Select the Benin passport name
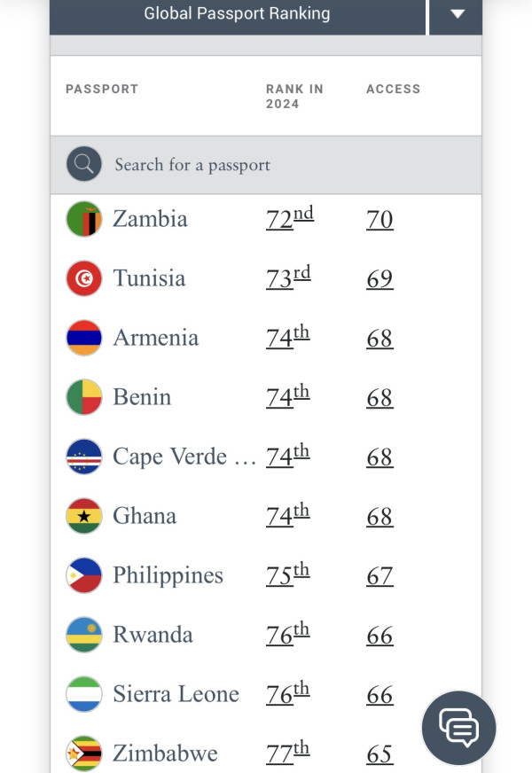Image resolution: width=532 pixels, height=773 pixels. (142, 397)
